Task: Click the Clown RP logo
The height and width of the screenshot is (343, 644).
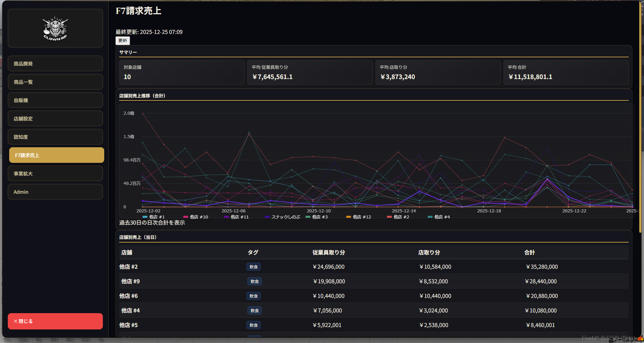Action: point(55,28)
